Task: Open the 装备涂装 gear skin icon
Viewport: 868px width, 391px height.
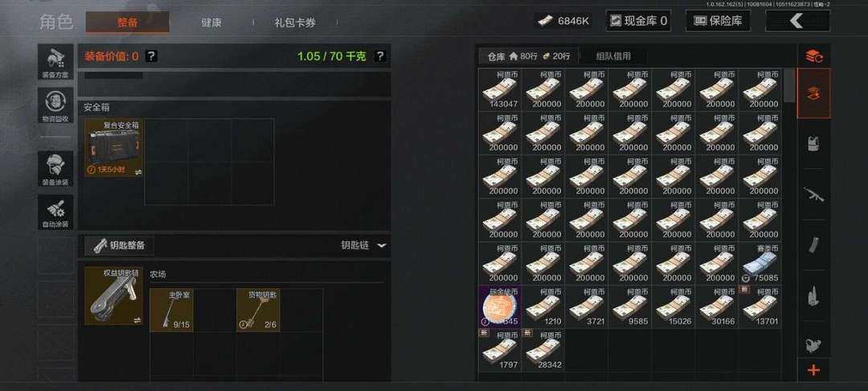Action: [x=55, y=169]
